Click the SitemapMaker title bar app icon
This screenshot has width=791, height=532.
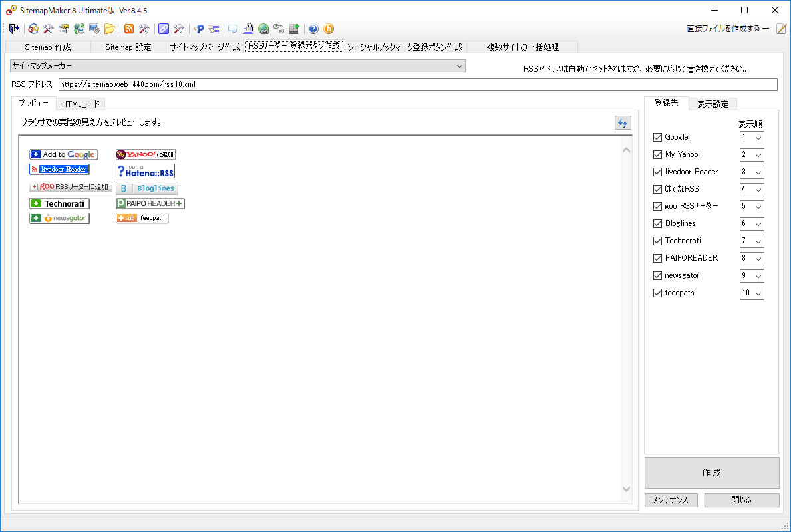click(11, 10)
